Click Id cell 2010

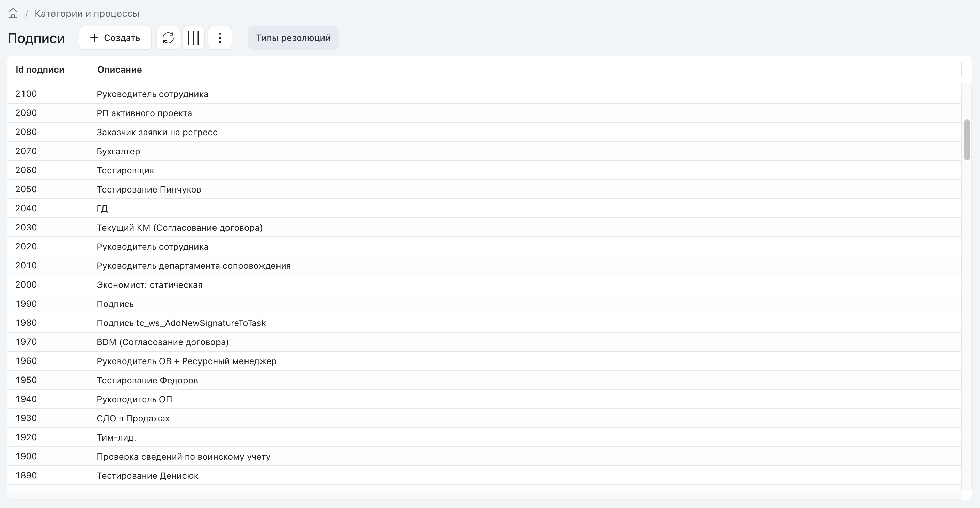pos(48,266)
